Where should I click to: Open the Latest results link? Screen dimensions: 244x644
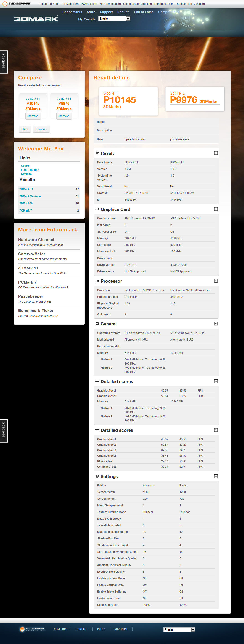pos(30,170)
